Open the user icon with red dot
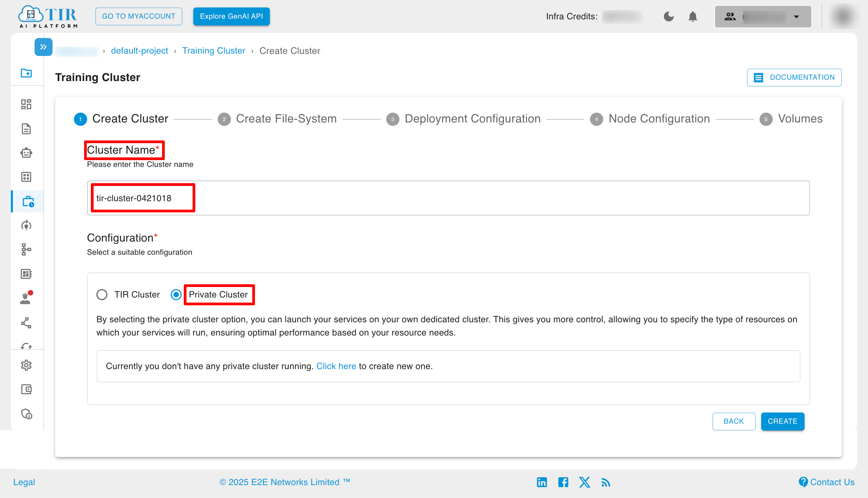The height and width of the screenshot is (498, 868). [x=26, y=298]
